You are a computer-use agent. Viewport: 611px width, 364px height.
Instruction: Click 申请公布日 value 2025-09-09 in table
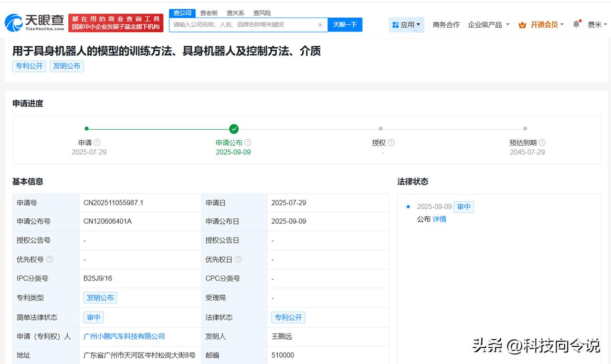pyautogui.click(x=289, y=221)
